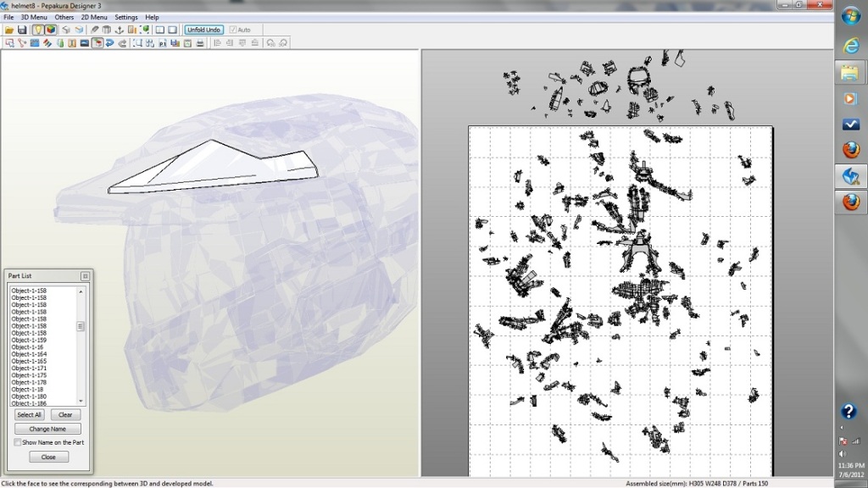Open the Others menu
The width and height of the screenshot is (868, 488).
click(64, 17)
